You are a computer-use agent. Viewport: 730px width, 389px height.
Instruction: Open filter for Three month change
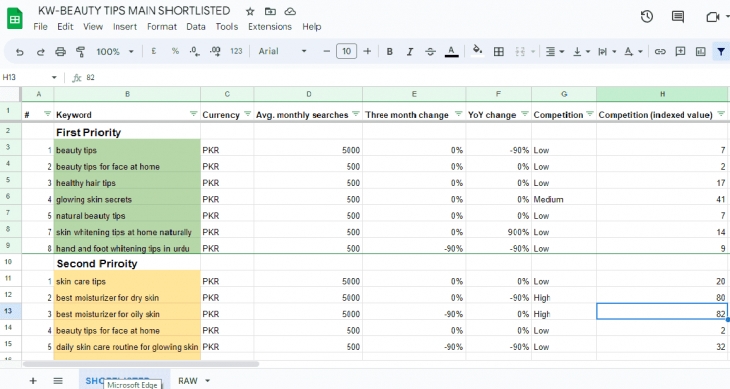tap(459, 114)
